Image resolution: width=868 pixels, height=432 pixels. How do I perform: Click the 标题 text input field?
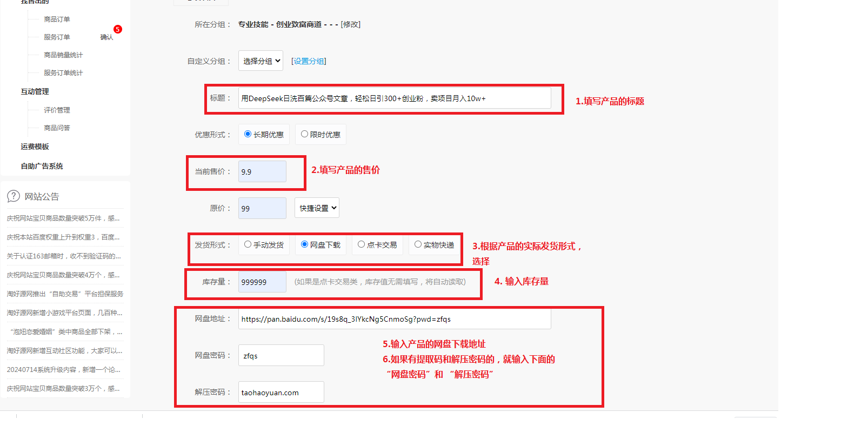394,98
